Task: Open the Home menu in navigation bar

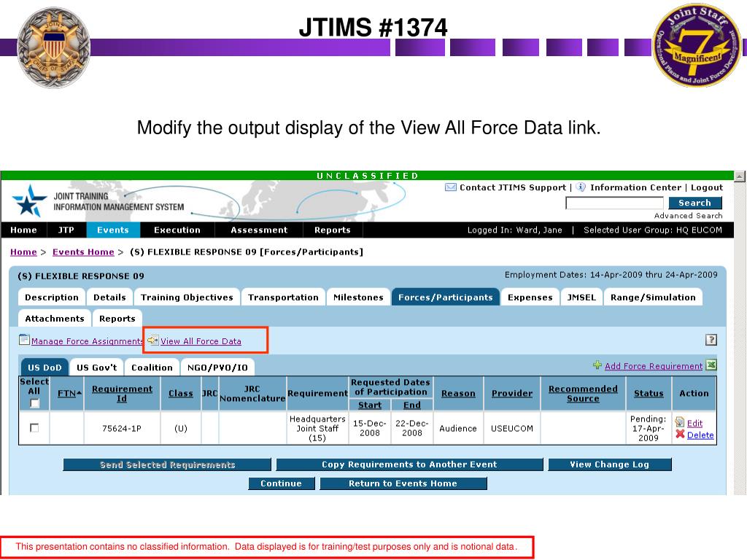Action: tap(23, 230)
